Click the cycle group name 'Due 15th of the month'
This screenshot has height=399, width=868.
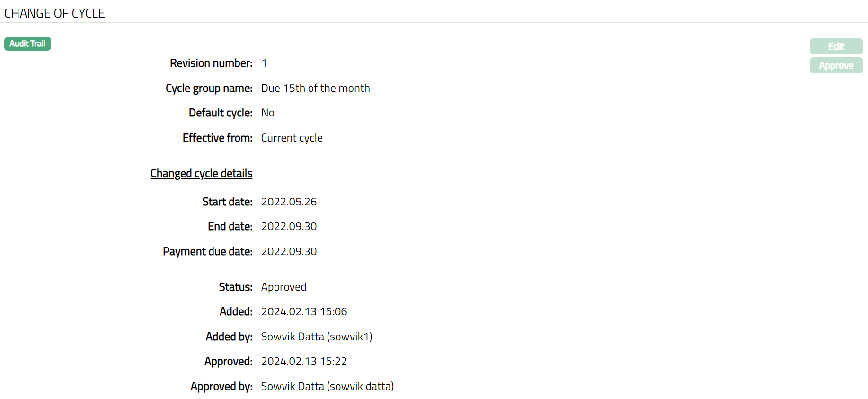[315, 89]
